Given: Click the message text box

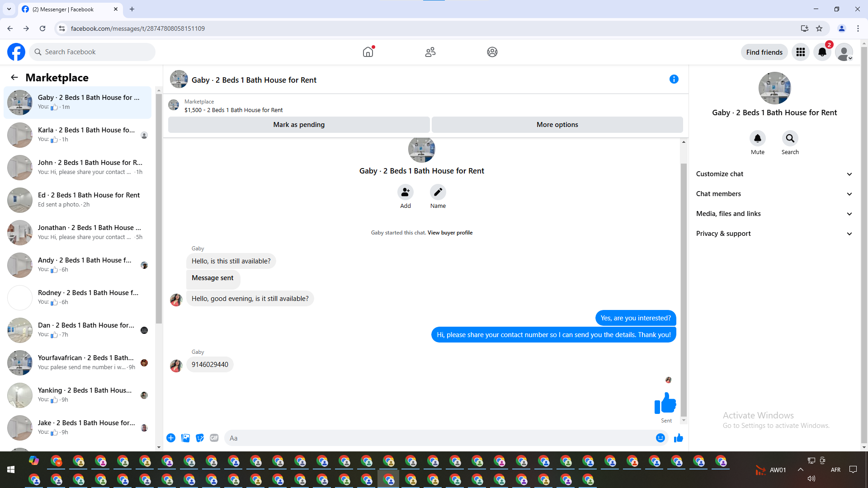Looking at the screenshot, I should (x=441, y=438).
